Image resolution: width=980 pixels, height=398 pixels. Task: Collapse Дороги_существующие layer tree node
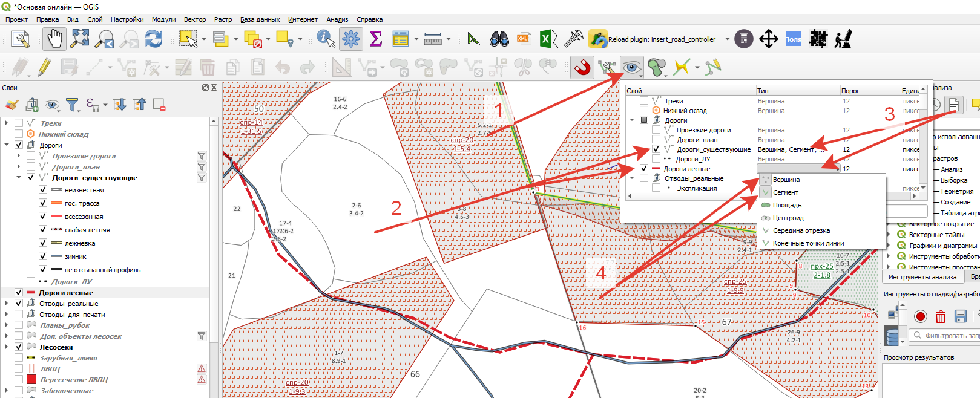pyautogui.click(x=19, y=178)
